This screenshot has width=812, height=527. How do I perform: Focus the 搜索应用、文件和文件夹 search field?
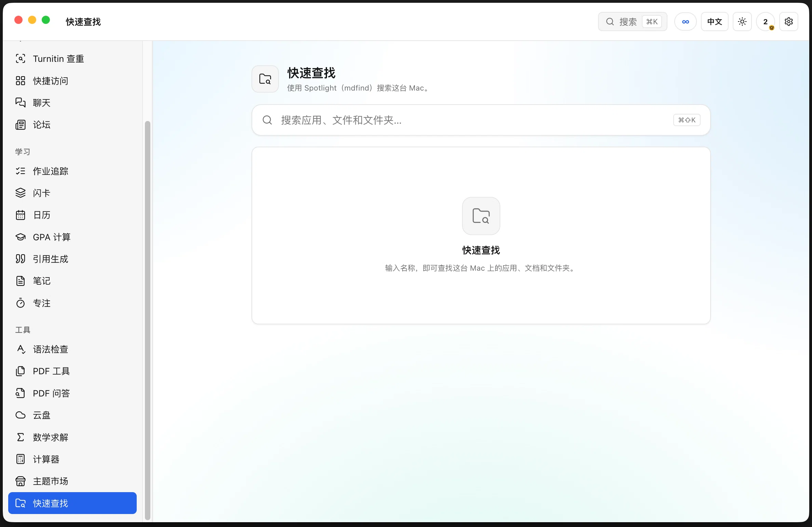click(x=481, y=120)
